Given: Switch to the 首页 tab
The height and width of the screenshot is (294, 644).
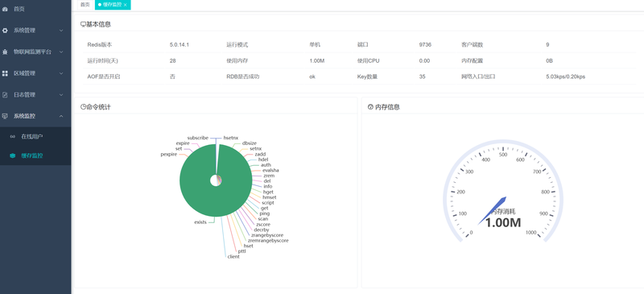Looking at the screenshot, I should coord(85,5).
